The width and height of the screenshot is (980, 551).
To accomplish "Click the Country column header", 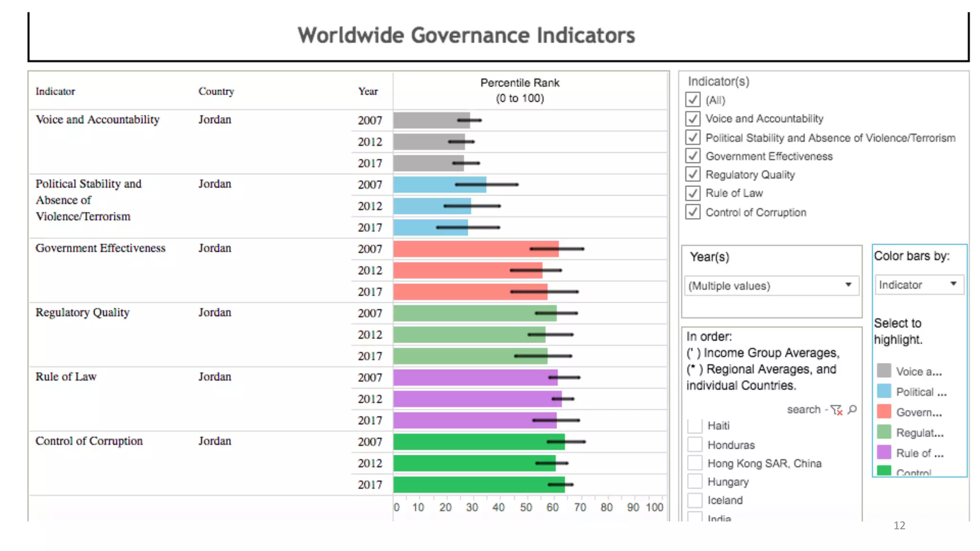I will tap(216, 91).
